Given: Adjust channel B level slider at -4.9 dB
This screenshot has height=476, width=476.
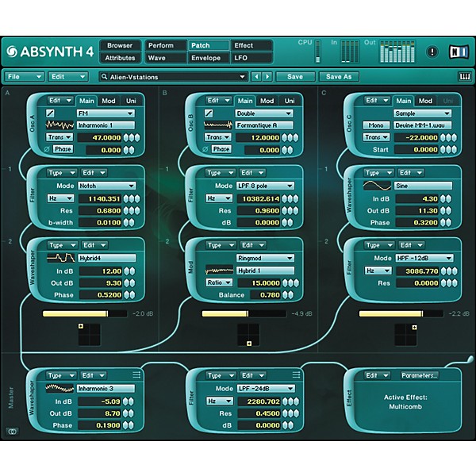Looking at the screenshot, I should (x=244, y=313).
